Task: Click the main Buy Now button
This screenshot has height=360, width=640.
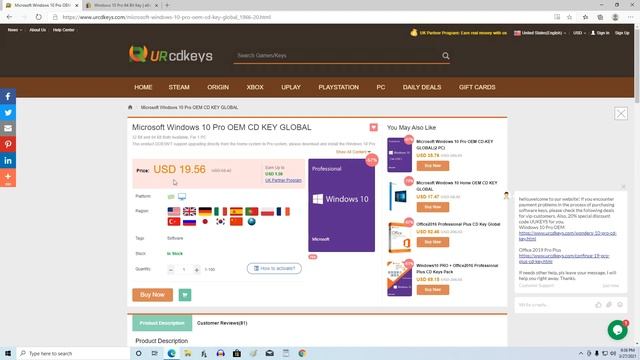Action: click(152, 295)
